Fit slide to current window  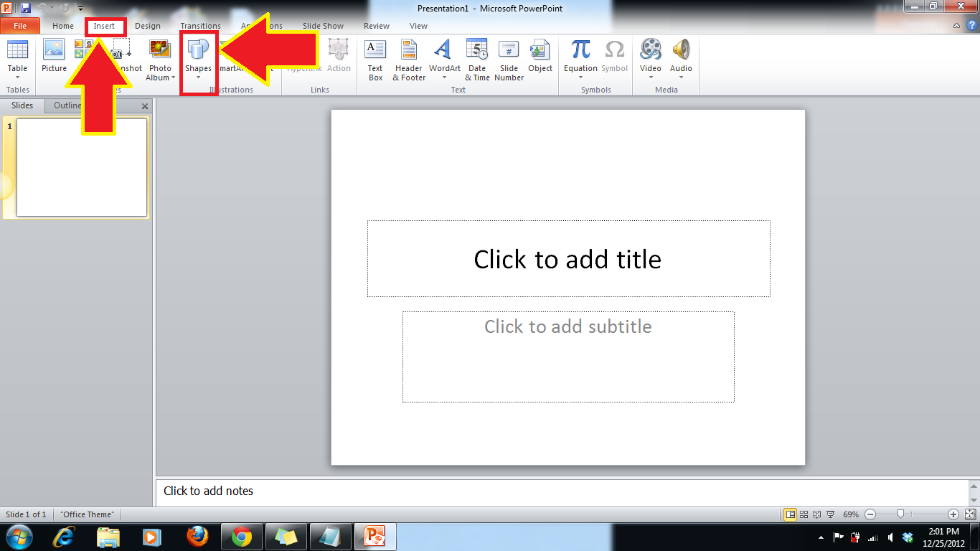click(970, 514)
